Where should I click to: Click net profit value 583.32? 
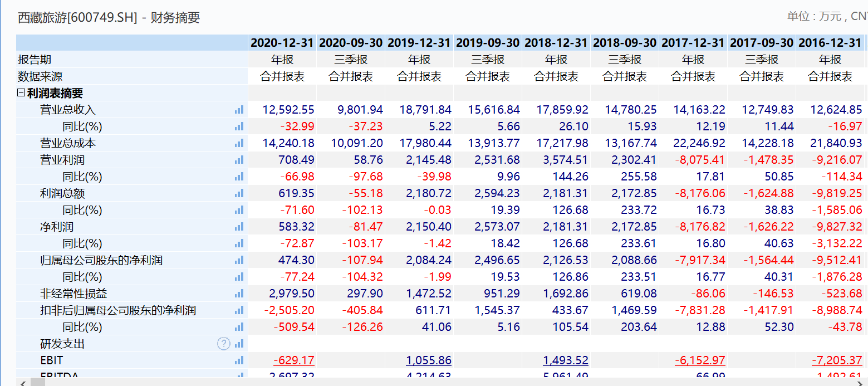[x=296, y=227]
